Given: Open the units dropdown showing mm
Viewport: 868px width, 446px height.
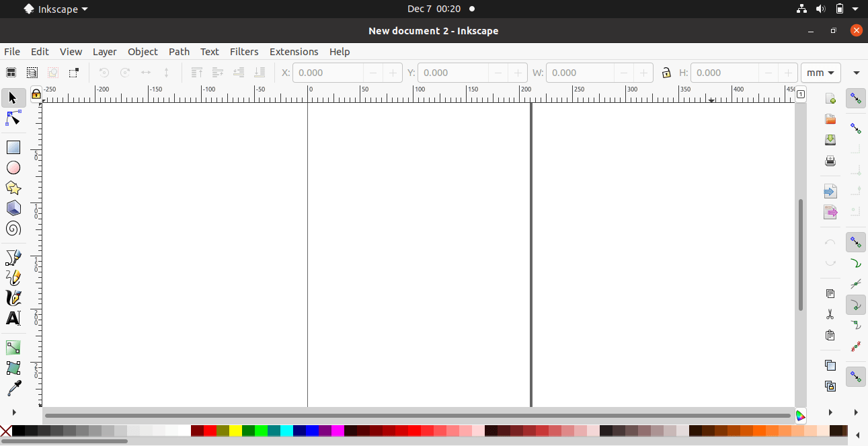Looking at the screenshot, I should 820,72.
